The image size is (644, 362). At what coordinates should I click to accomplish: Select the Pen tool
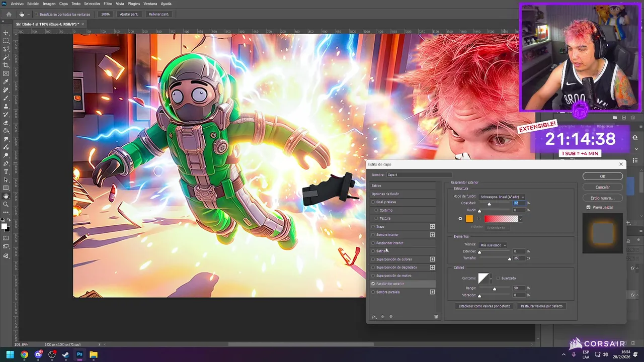tap(6, 163)
